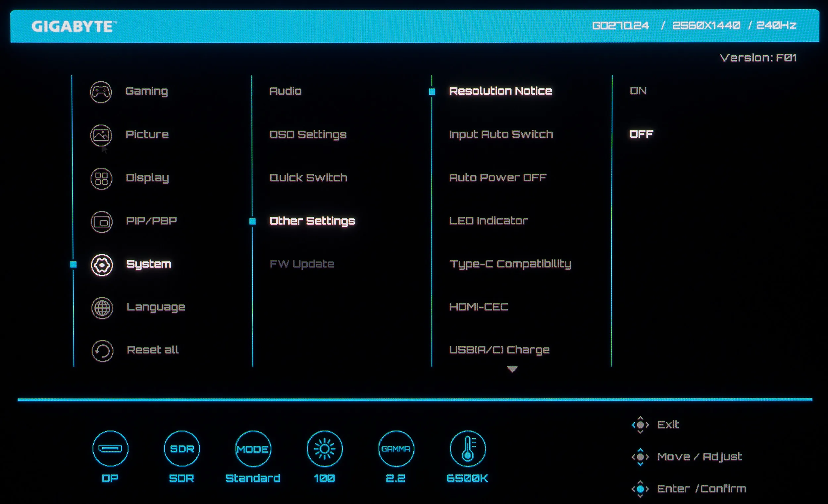
Task: Click the GAMMA status icon
Action: [x=396, y=449]
